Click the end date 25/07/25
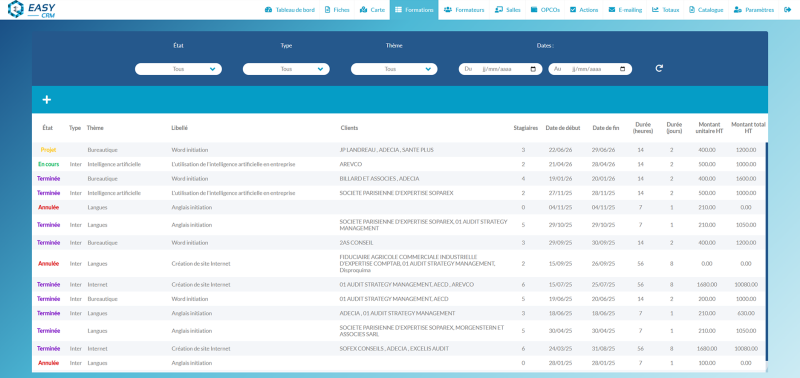800x378 pixels. (603, 285)
